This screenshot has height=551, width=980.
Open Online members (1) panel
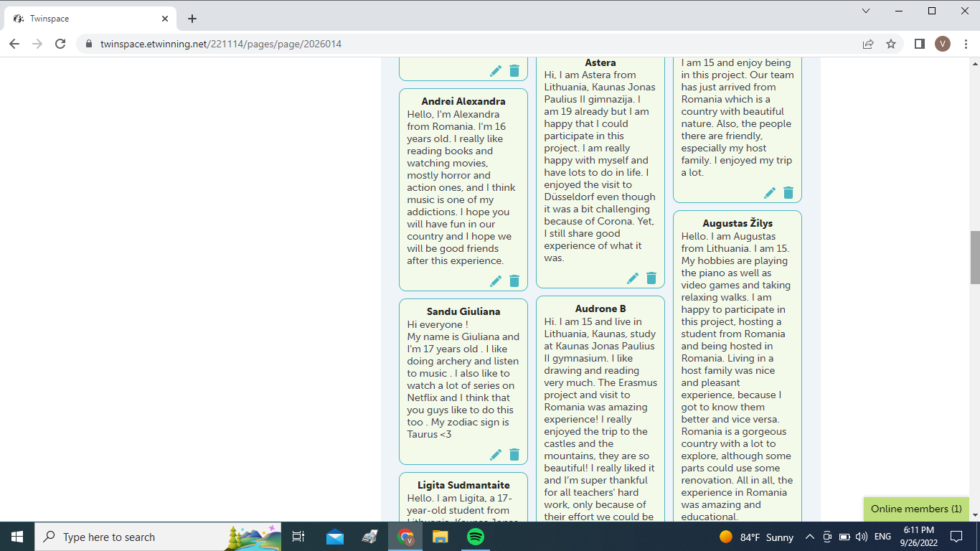(916, 509)
